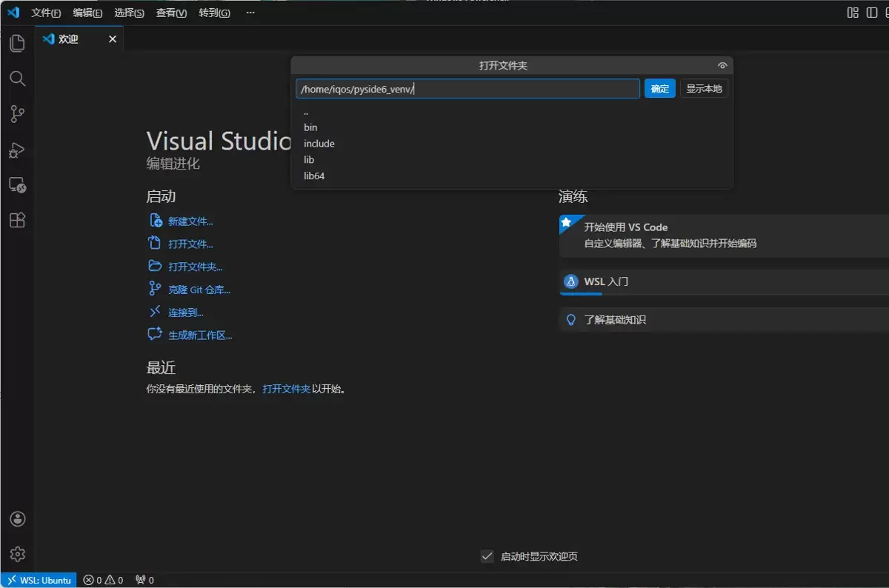Click the folder path input field
The image size is (889, 588).
[x=467, y=89]
